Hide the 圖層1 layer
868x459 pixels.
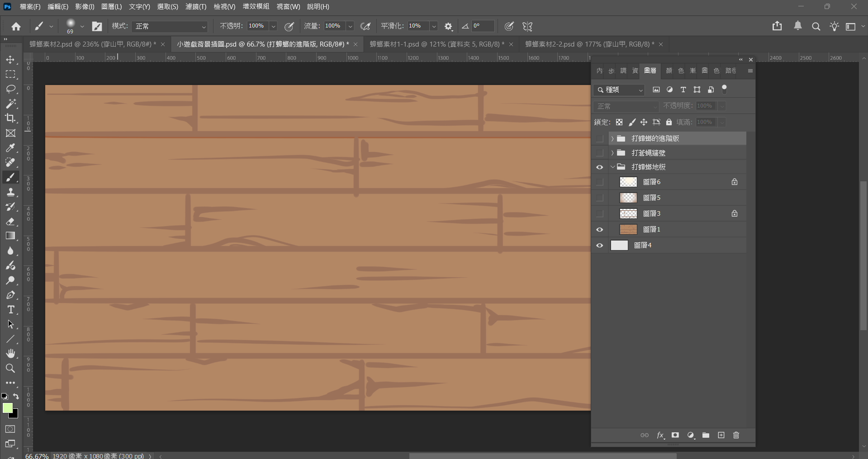(x=600, y=230)
